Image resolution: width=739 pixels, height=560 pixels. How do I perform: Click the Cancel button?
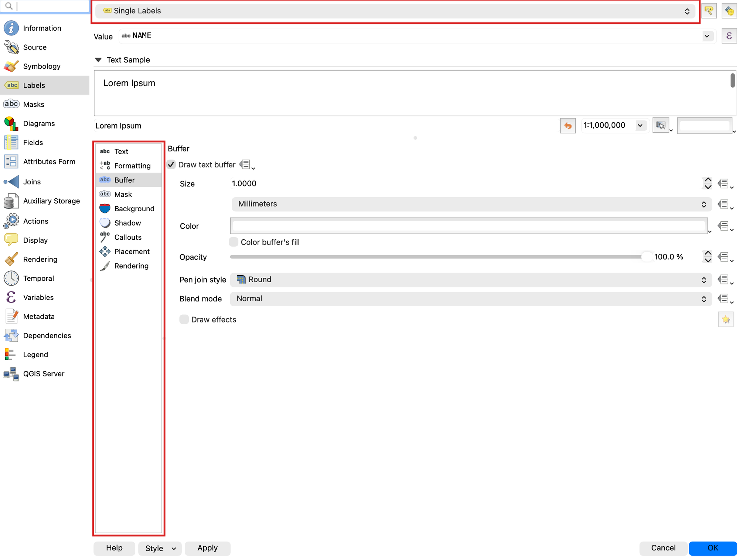point(663,548)
